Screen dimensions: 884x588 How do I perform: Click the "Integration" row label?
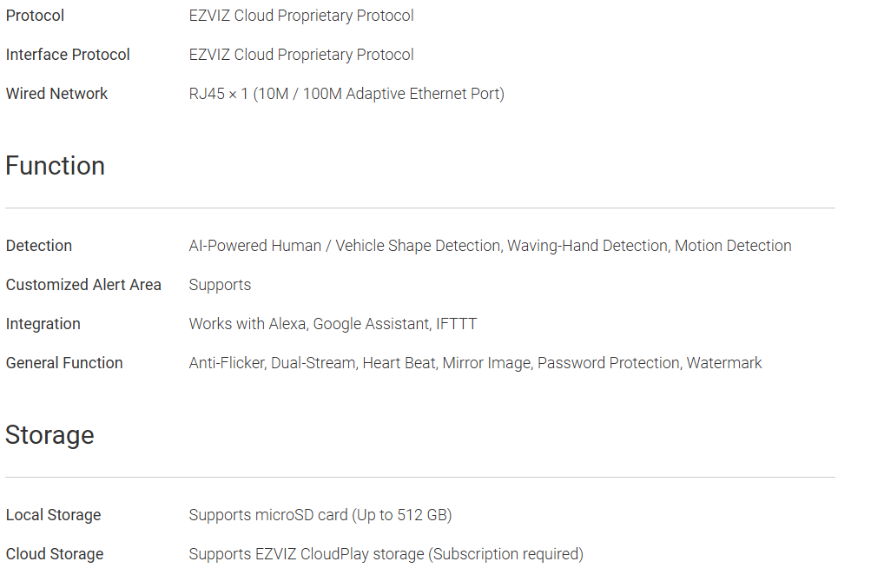point(43,324)
